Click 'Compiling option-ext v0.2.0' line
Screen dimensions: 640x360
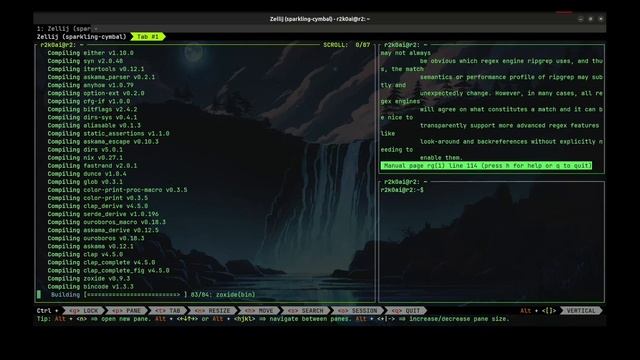coord(96,93)
